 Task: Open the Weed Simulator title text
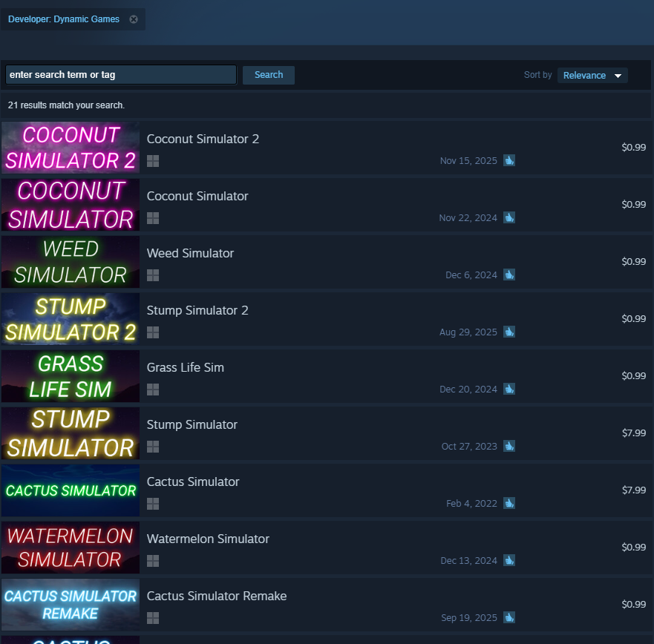[190, 253]
